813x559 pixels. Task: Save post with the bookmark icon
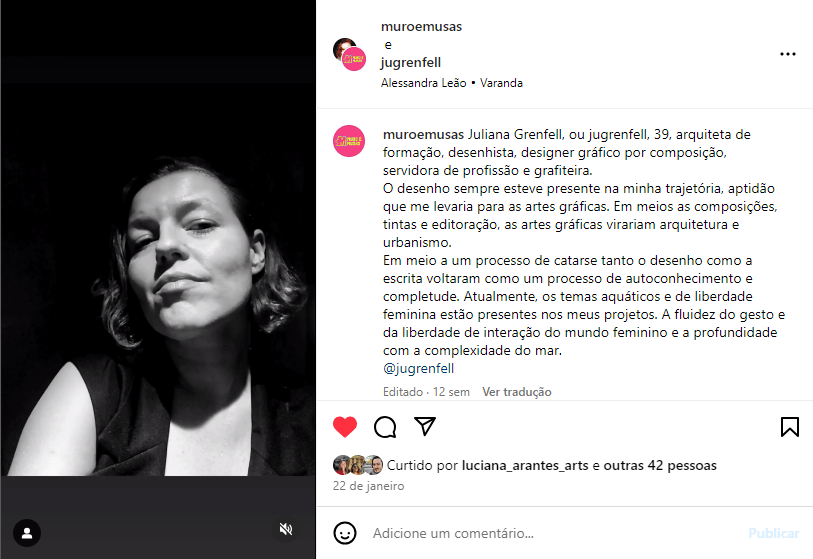790,427
